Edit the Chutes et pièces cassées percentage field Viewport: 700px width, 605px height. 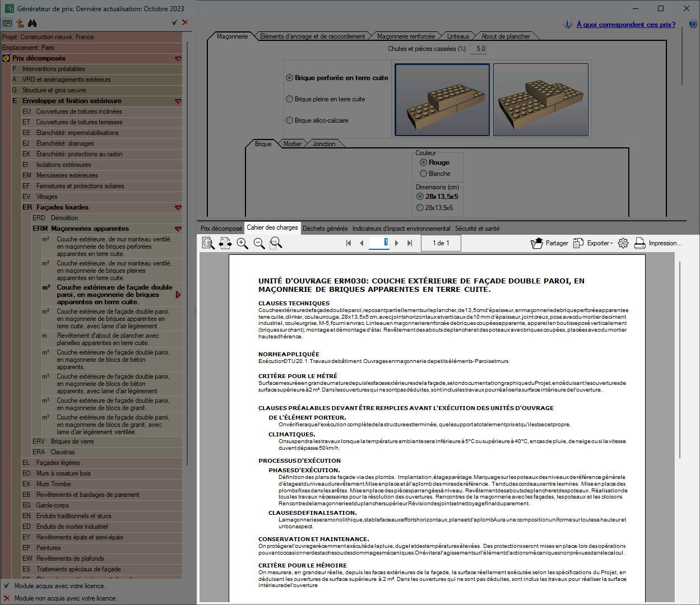click(x=478, y=49)
